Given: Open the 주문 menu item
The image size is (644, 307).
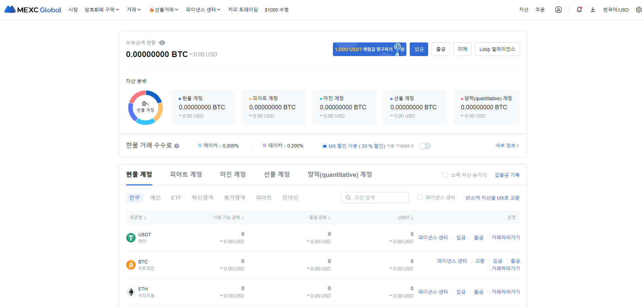Looking at the screenshot, I should pos(540,10).
